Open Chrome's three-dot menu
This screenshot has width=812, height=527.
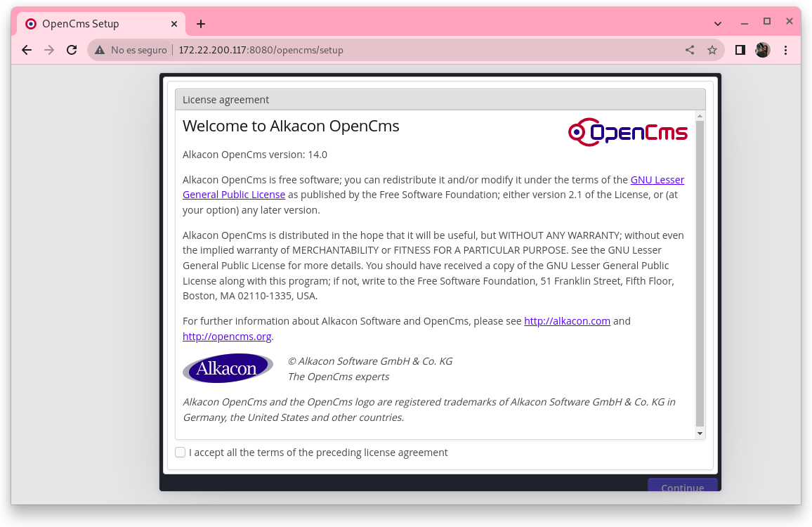click(x=786, y=50)
